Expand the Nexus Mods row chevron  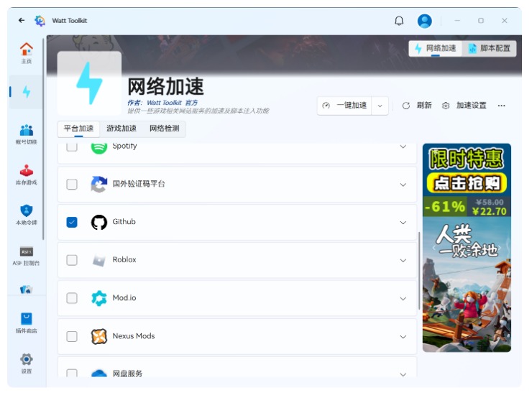(403, 337)
